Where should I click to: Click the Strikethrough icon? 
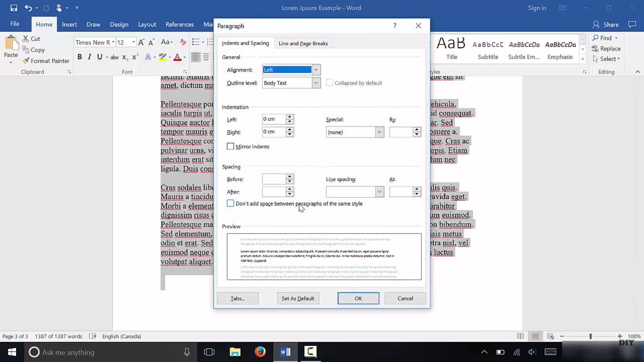click(x=114, y=57)
